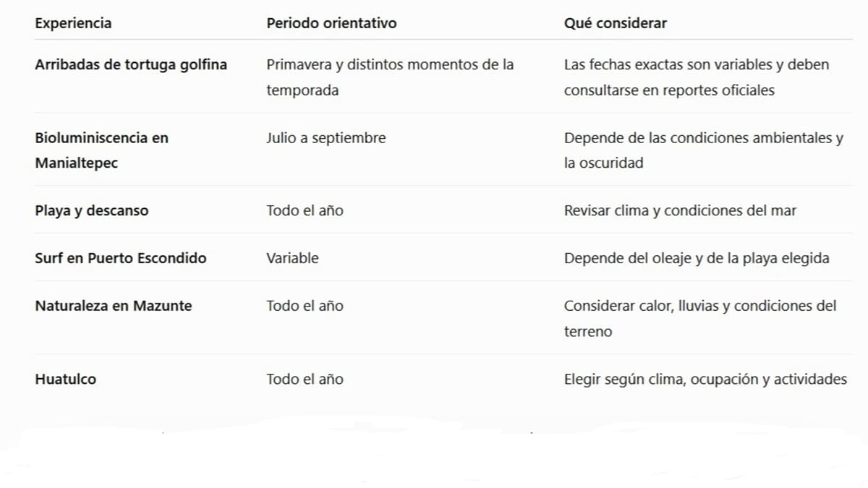This screenshot has height=488, width=868.
Task: Click Todo el año in Mazunte row
Action: (305, 306)
